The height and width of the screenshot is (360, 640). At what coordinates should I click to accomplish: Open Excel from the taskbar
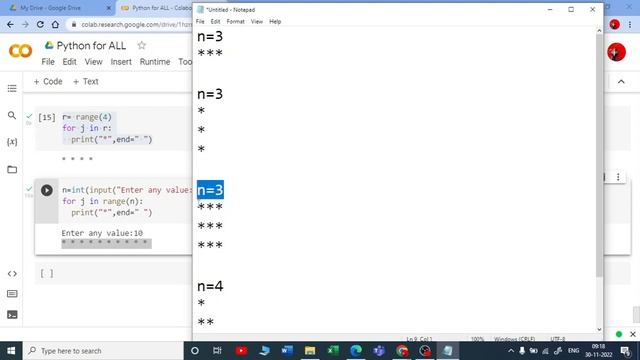point(333,351)
